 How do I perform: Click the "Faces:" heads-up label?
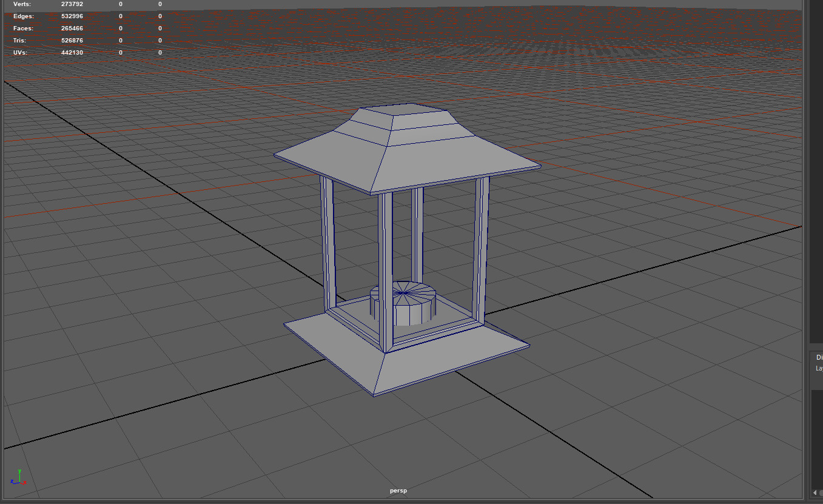[23, 29]
